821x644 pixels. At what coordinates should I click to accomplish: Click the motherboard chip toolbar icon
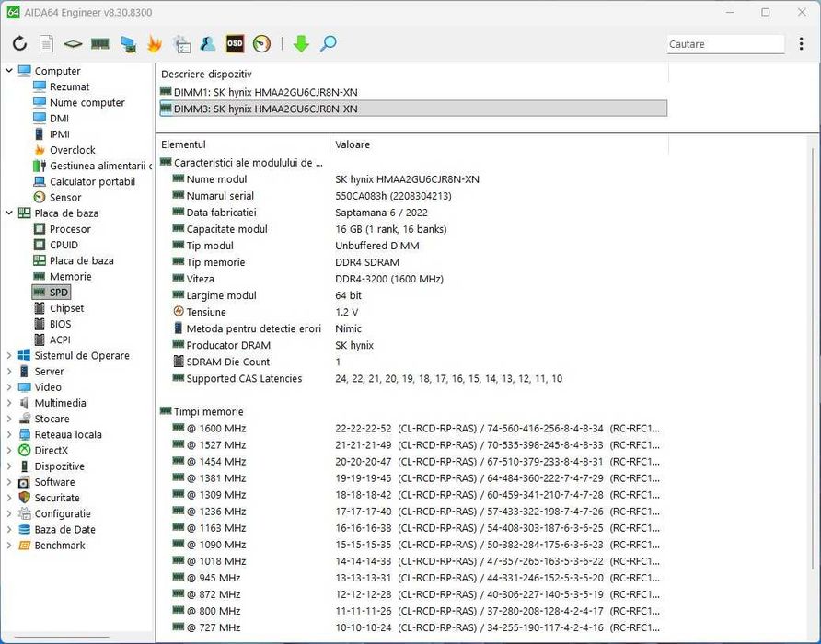tap(73, 44)
